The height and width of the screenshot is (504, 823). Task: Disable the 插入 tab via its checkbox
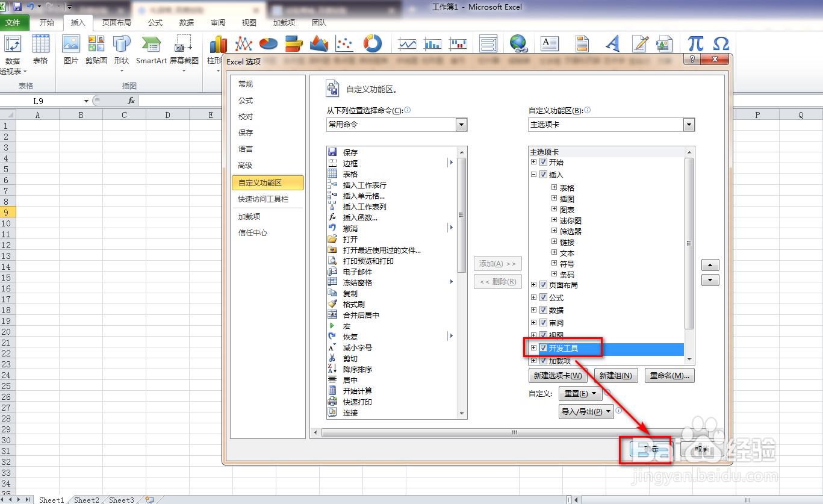tap(543, 174)
